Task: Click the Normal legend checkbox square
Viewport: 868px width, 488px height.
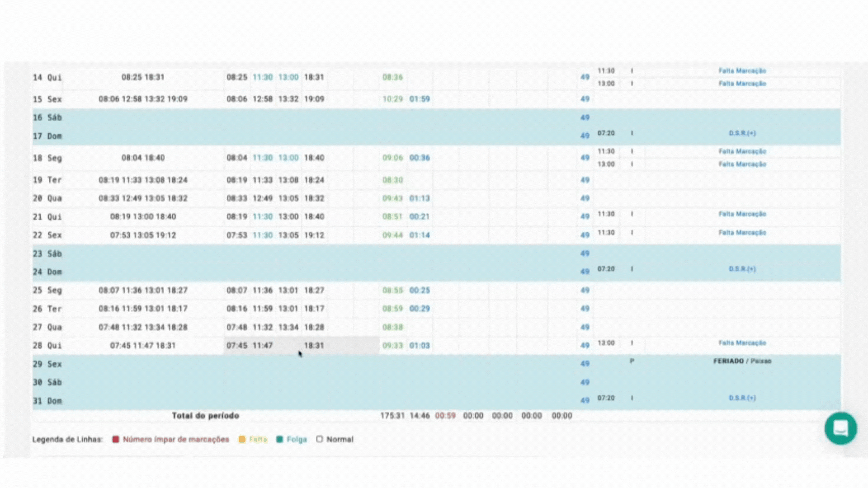Action: [320, 439]
